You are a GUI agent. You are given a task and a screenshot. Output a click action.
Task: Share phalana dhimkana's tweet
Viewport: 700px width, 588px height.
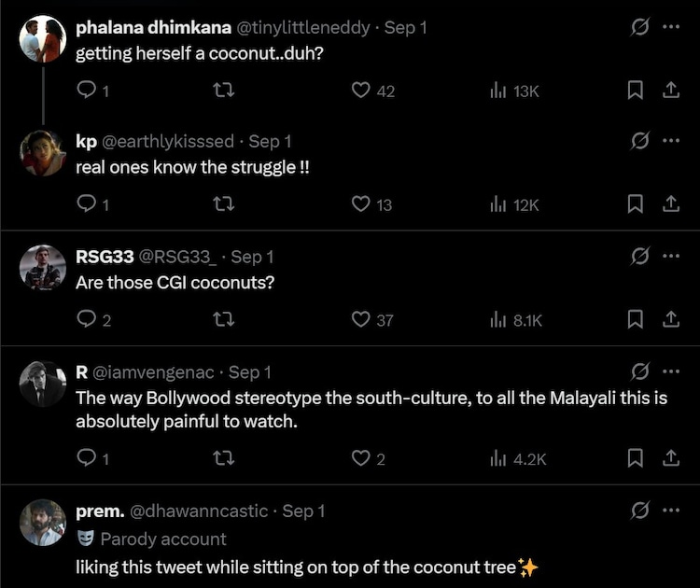tap(670, 91)
